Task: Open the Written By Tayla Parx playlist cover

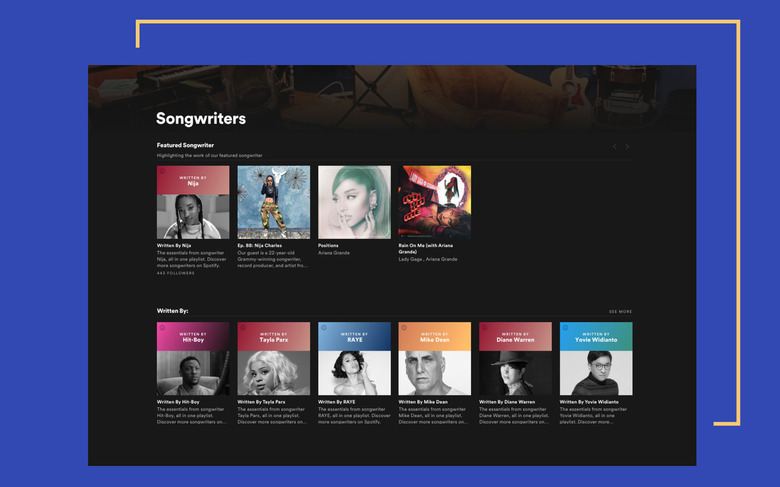Action: tap(273, 358)
